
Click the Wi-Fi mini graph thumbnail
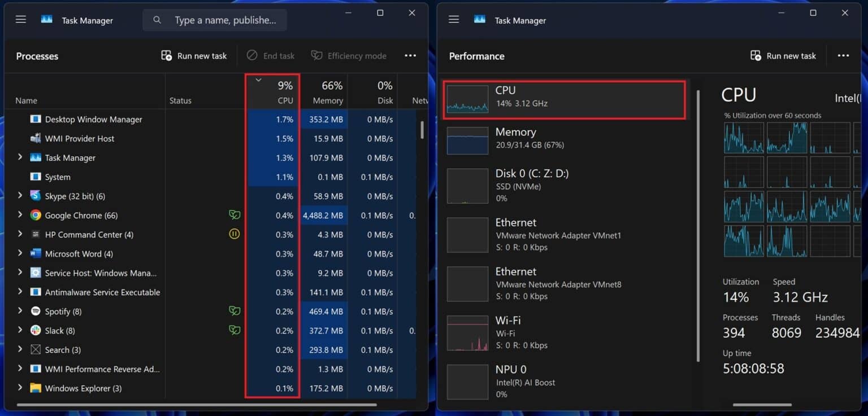467,333
